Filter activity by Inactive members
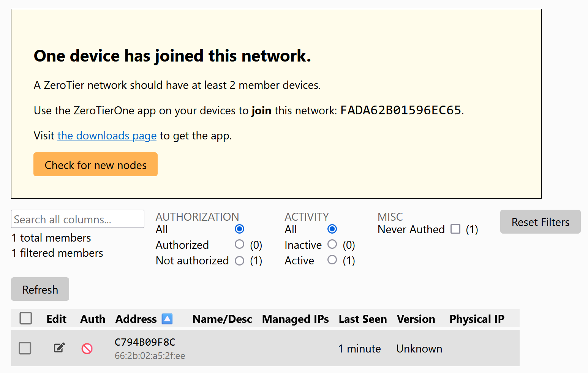Image resolution: width=588 pixels, height=373 pixels. coord(332,244)
